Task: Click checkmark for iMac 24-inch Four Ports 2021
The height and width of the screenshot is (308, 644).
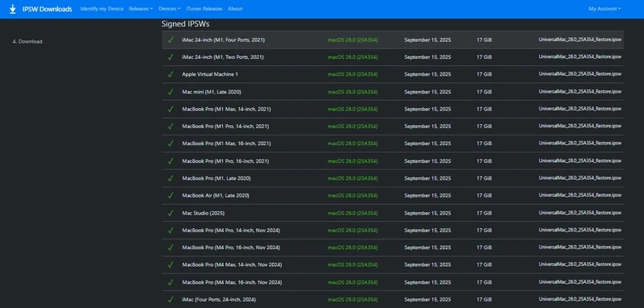Action: coord(171,40)
